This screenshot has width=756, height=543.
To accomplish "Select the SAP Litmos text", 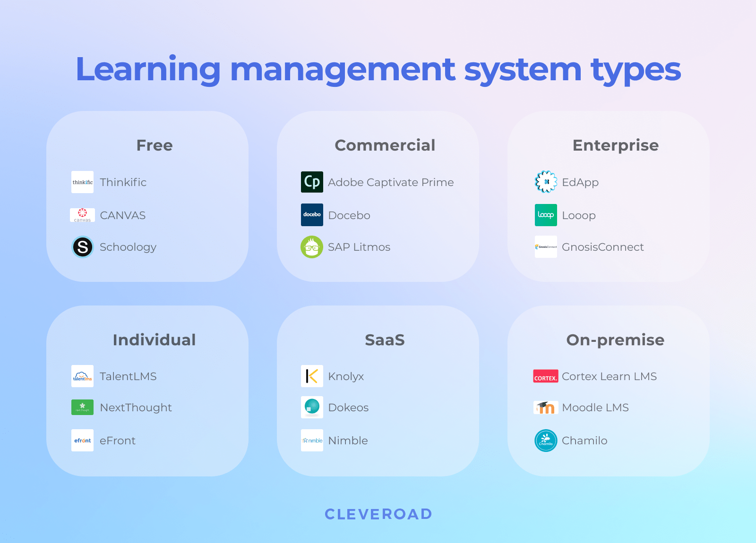I will pyautogui.click(x=359, y=247).
